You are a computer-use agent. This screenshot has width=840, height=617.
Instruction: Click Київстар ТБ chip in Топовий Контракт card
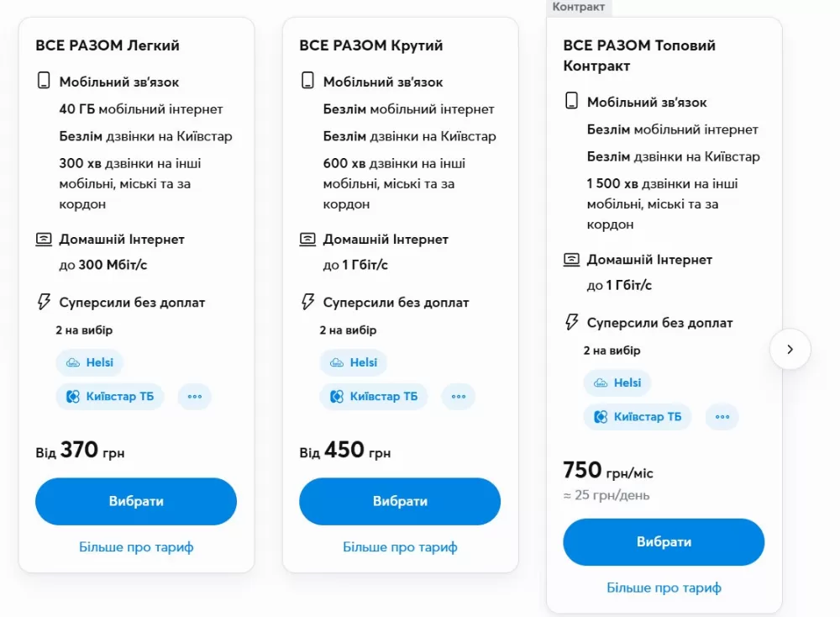638,416
